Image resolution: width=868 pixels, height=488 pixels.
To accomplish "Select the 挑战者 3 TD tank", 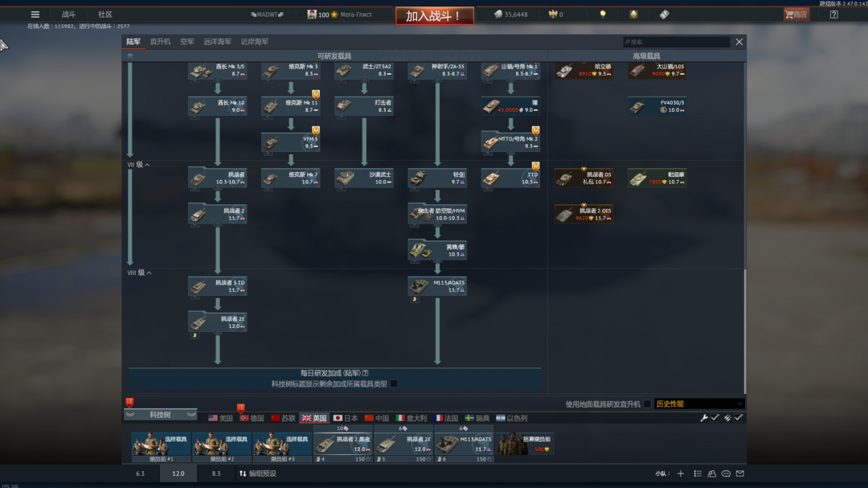I will point(218,286).
